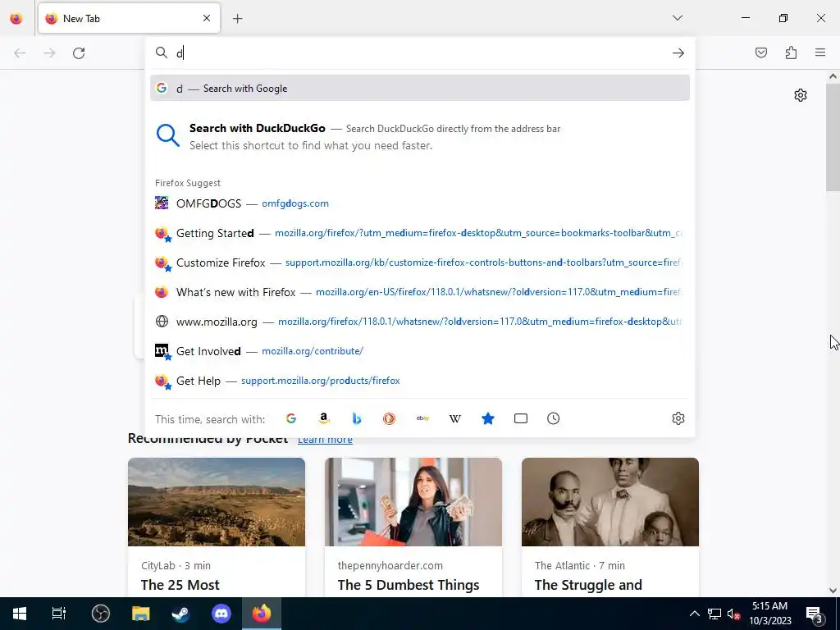Click the Go arrow in address bar
The width and height of the screenshot is (840, 630).
pos(678,53)
